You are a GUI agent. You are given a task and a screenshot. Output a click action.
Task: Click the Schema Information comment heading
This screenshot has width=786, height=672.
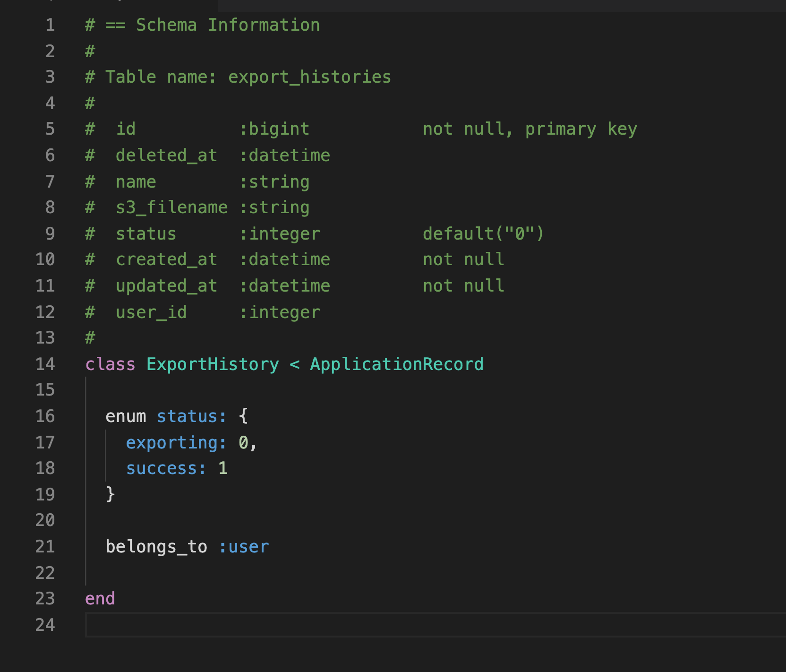pyautogui.click(x=228, y=25)
